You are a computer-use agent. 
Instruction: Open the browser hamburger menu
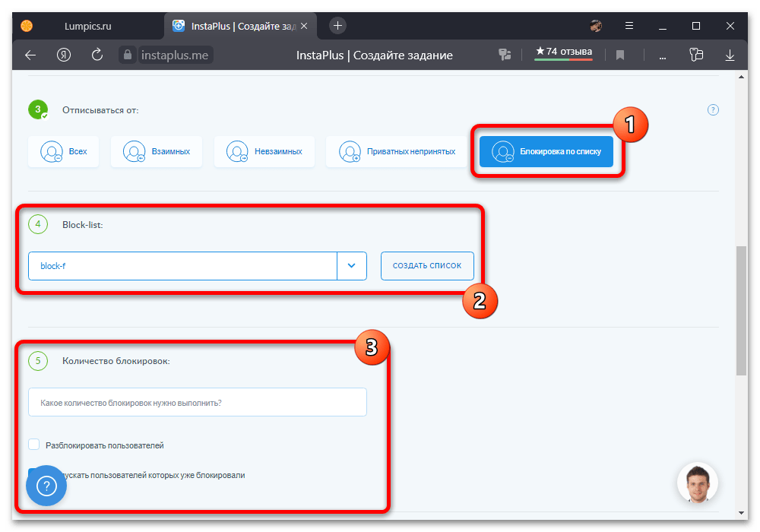tap(629, 25)
